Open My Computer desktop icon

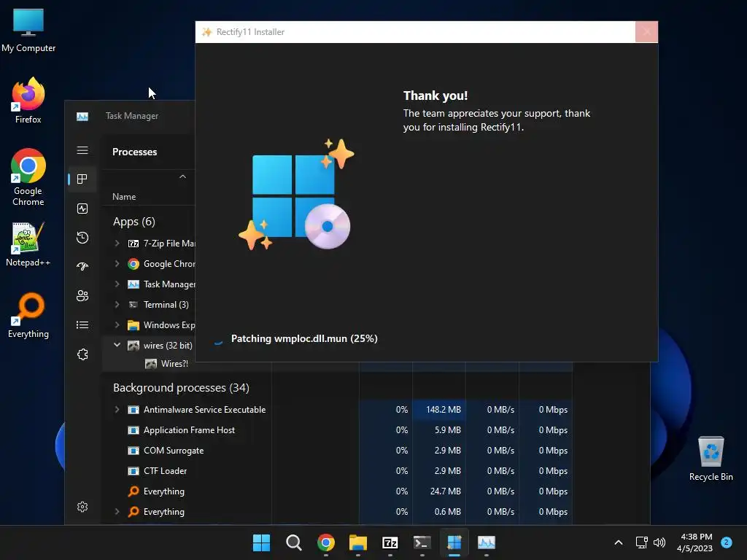28,31
